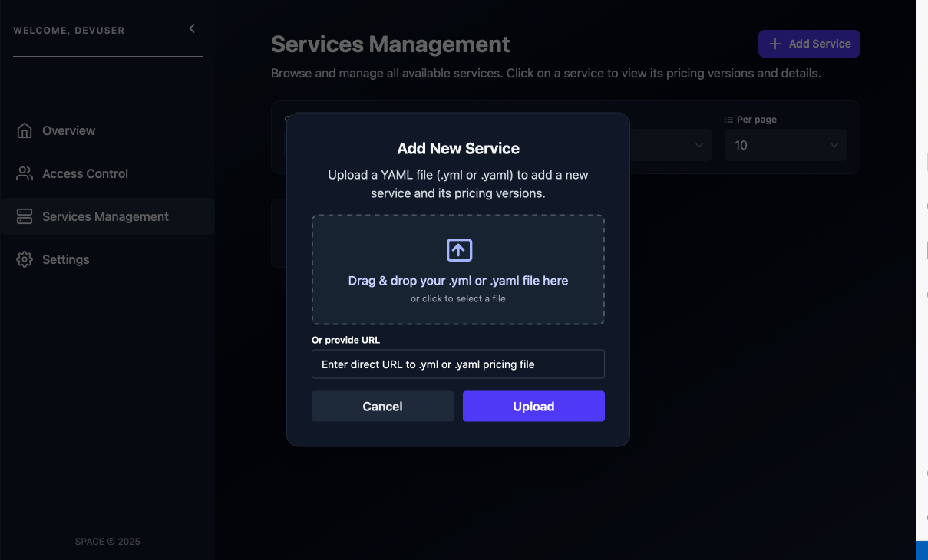This screenshot has height=560, width=928.
Task: Click the 'or click to select a file' text
Action: coord(458,298)
